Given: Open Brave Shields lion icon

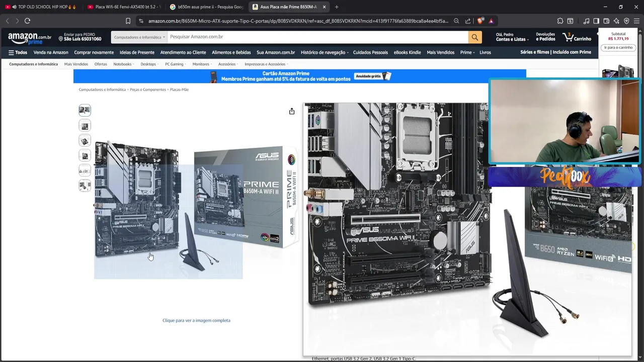Looking at the screenshot, I should (480, 21).
